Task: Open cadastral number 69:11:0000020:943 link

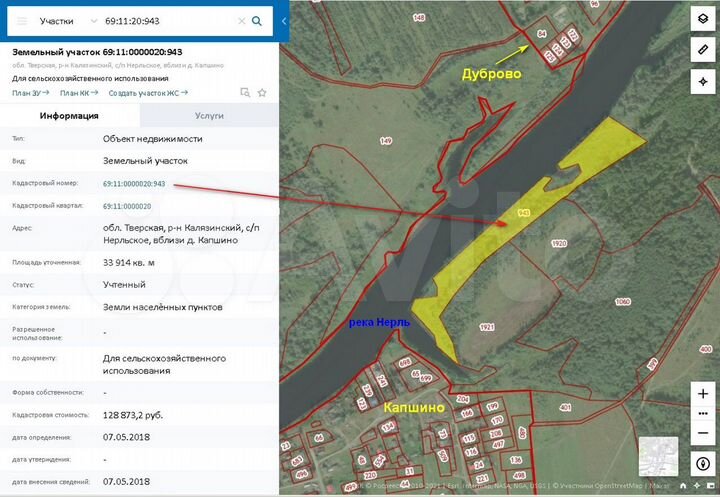Action: pyautogui.click(x=134, y=184)
